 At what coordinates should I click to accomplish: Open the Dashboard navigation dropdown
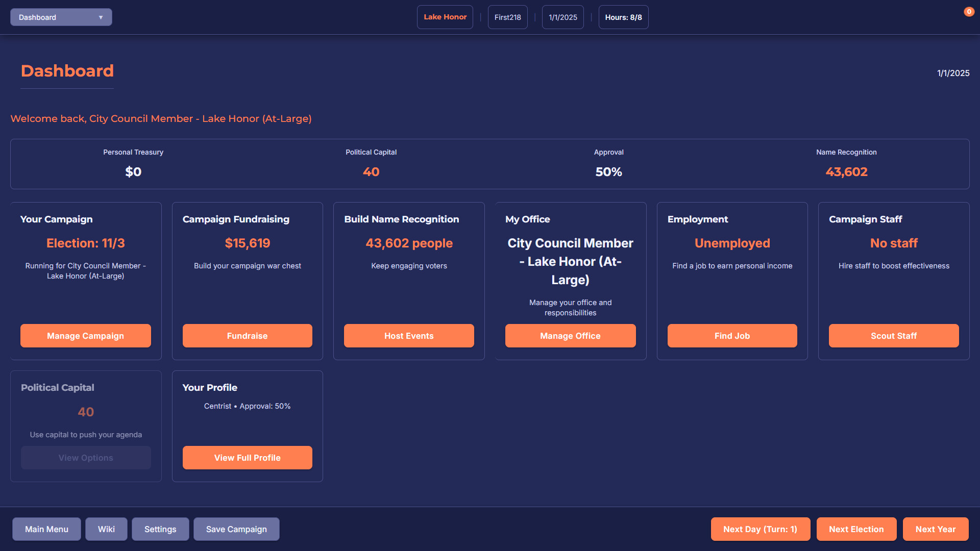(x=61, y=17)
